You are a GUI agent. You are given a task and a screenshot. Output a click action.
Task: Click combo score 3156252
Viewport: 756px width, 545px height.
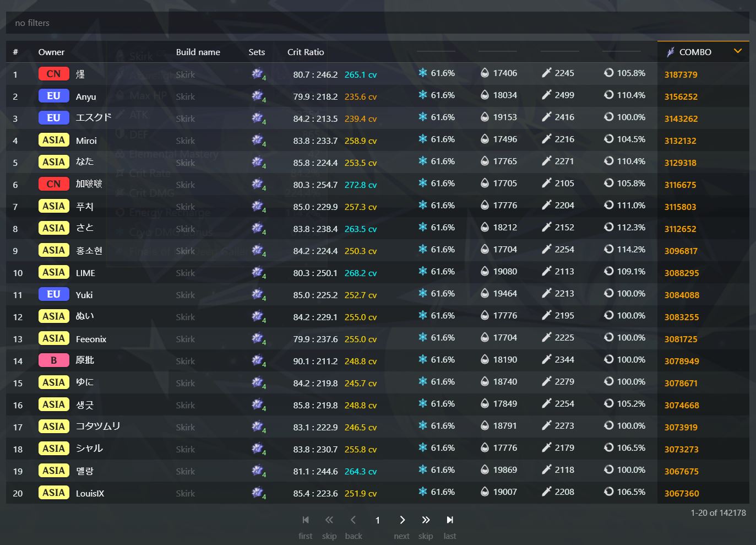point(681,96)
